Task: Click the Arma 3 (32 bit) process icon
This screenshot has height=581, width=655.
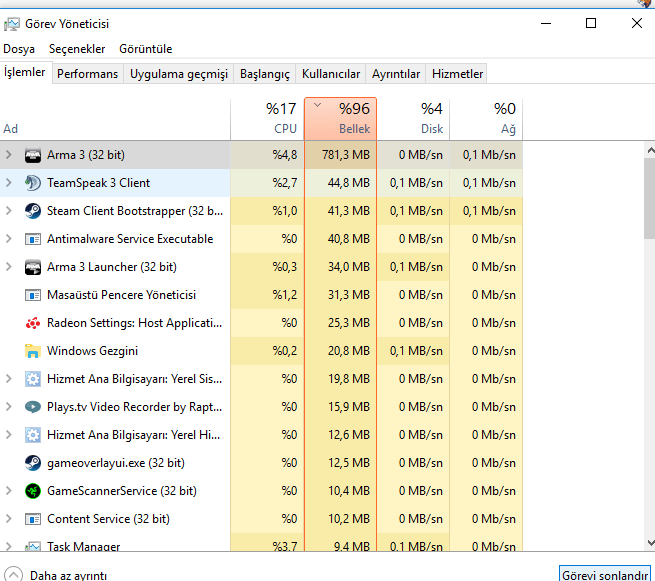Action: click(33, 155)
